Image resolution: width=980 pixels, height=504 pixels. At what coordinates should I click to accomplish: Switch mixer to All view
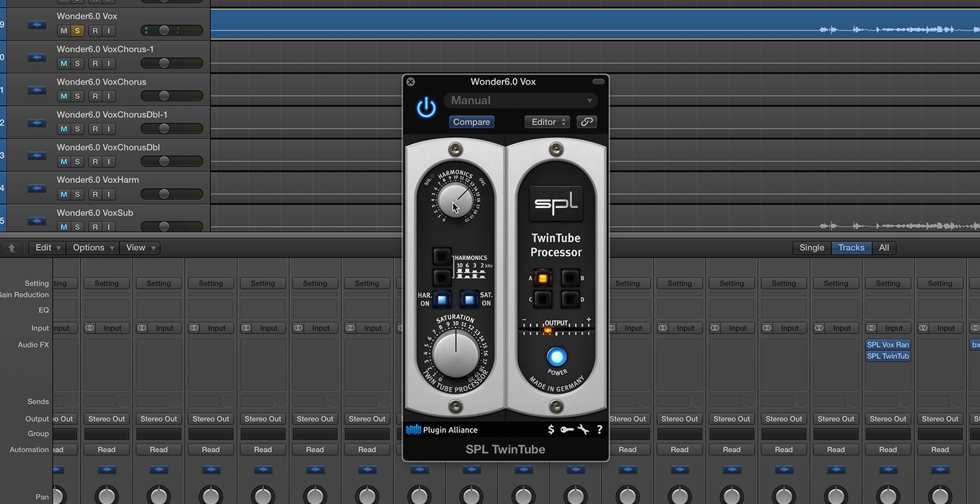tap(883, 248)
